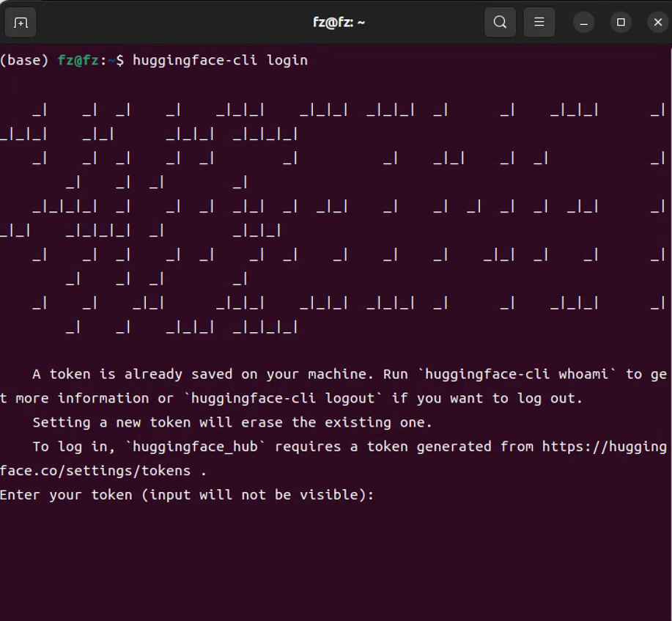Click the 'Enter your token' prompt line

187,495
